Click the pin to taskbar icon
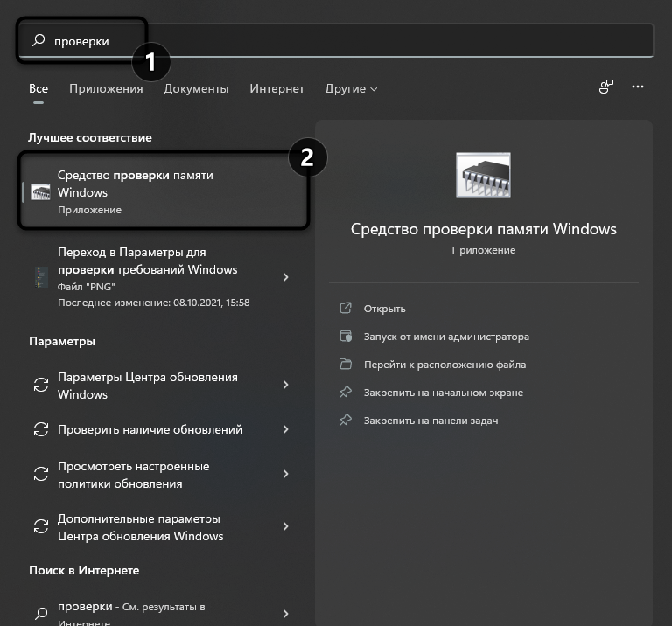This screenshot has width=672, height=626. tap(346, 421)
